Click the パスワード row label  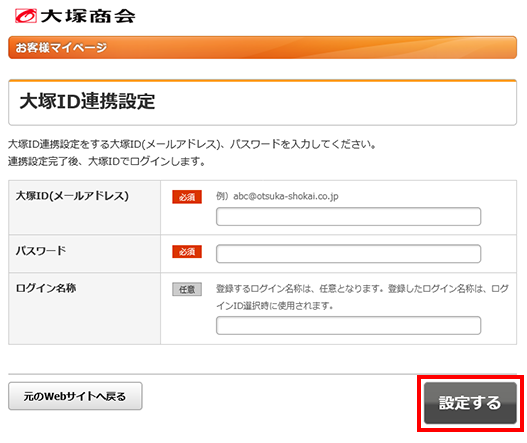[x=41, y=250]
